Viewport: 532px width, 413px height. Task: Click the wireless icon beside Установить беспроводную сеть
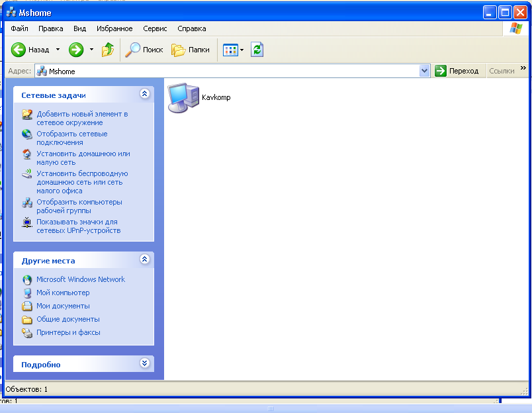click(x=27, y=174)
